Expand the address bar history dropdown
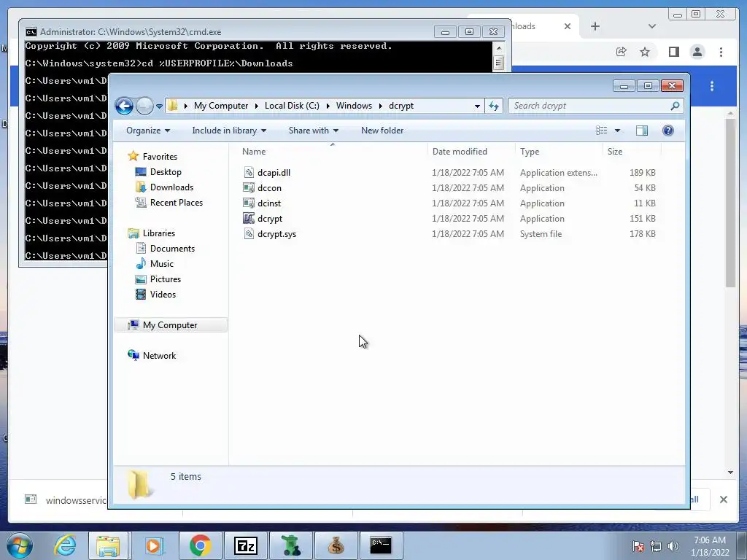747x560 pixels. coord(477,106)
